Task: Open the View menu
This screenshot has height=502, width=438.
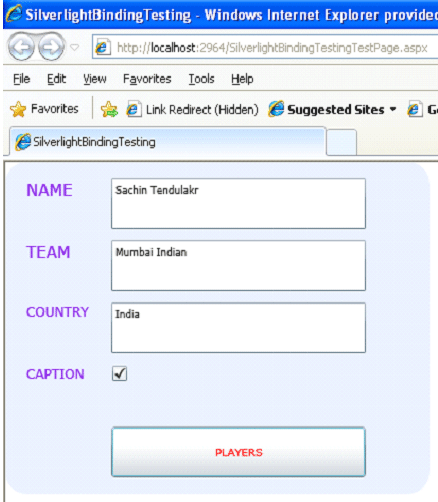Action: pos(95,79)
